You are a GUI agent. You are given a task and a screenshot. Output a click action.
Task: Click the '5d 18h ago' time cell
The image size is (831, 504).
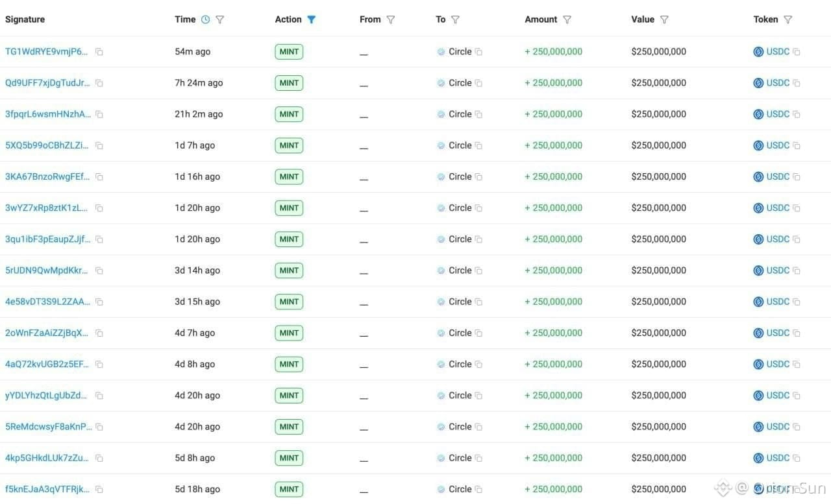coord(197,489)
